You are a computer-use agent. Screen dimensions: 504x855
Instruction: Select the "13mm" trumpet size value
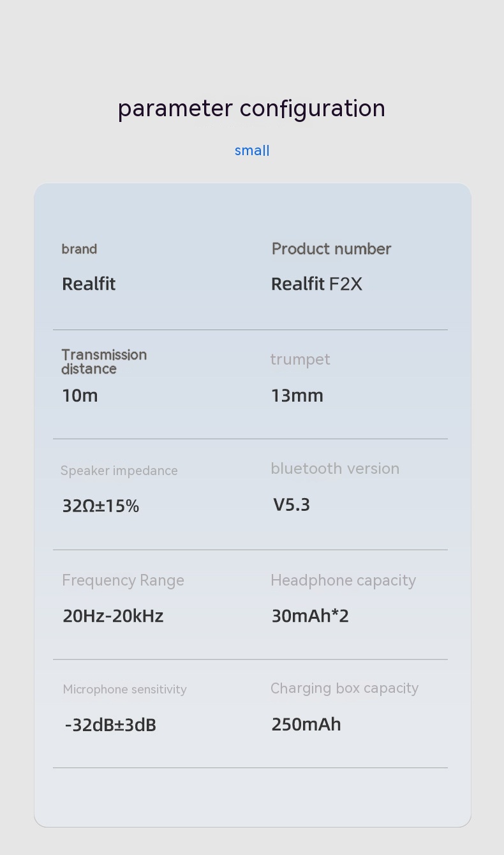click(297, 396)
